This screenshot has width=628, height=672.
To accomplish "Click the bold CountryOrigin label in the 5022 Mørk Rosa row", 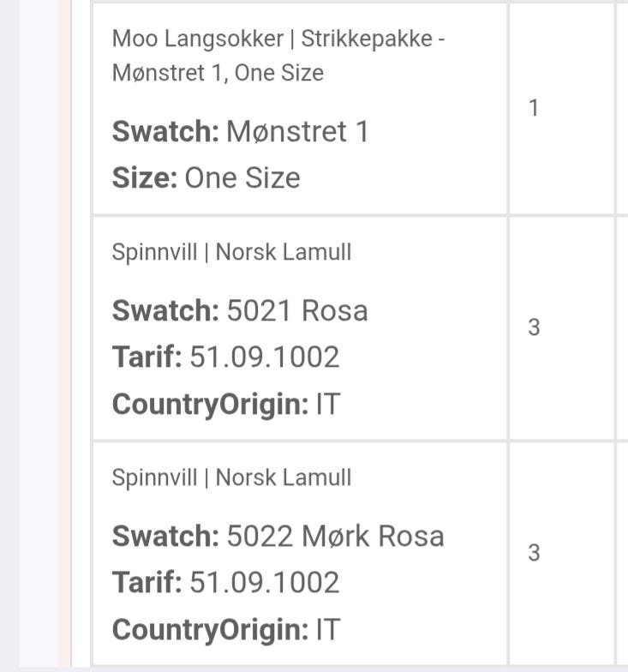I will pyautogui.click(x=211, y=629).
